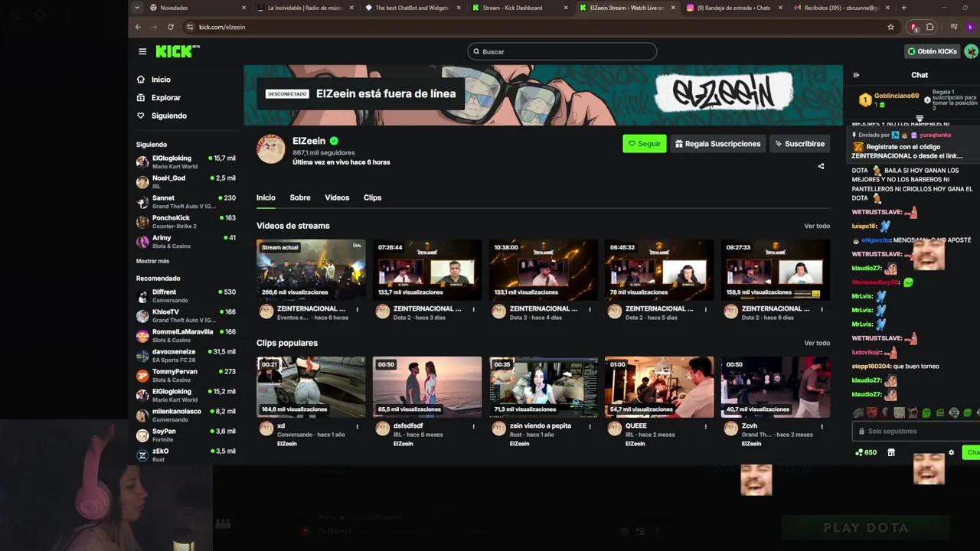980x551 pixels.
Task: Open options menu for the xd clip
Action: coord(358,426)
